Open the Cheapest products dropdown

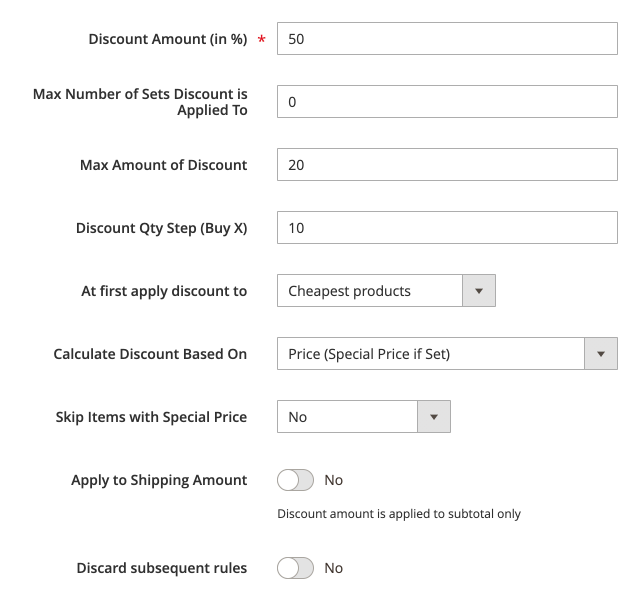(370, 291)
